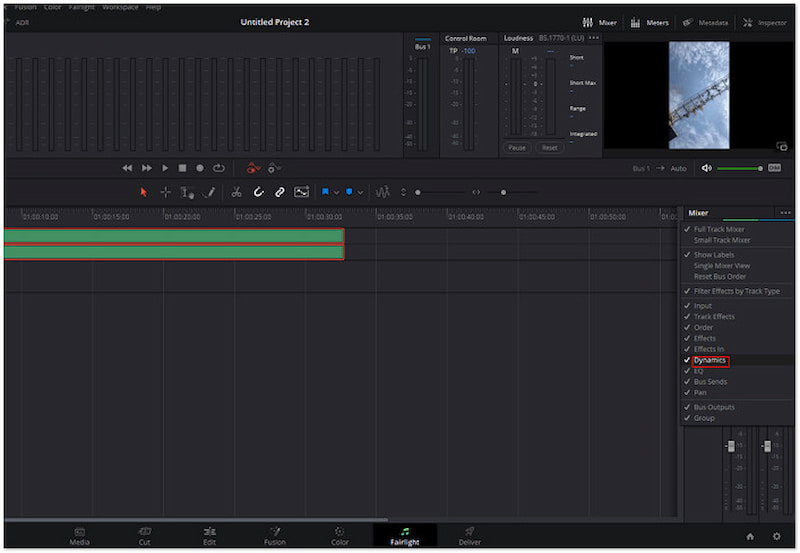Screen dimensions: 800x553
Task: Click the Pause button under Loudness
Action: coord(516,147)
